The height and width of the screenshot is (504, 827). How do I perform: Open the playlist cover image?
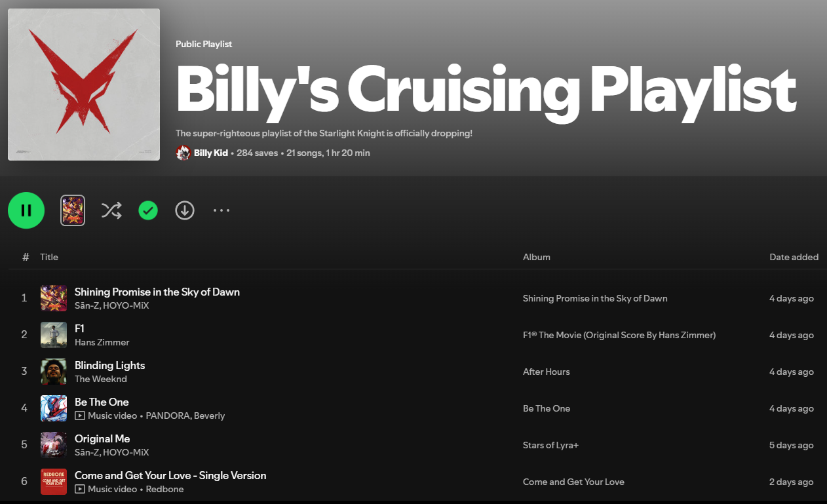(84, 85)
